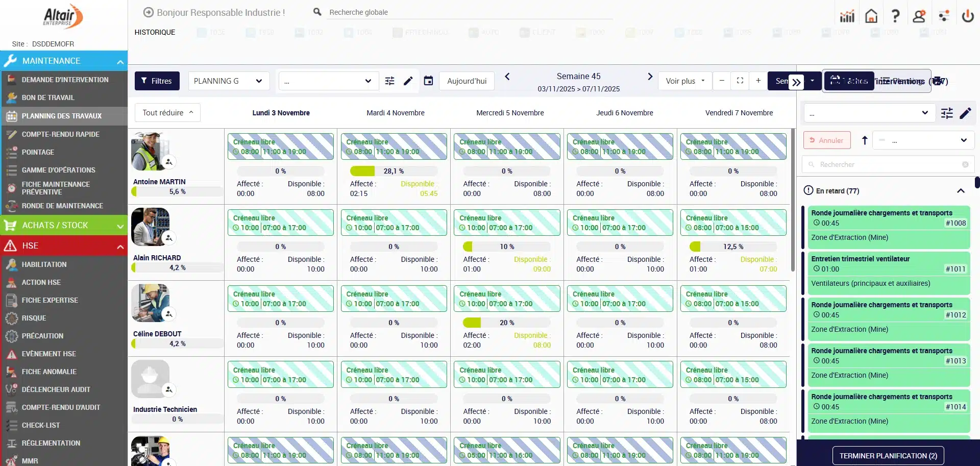Go to the home page icon

tap(871, 16)
